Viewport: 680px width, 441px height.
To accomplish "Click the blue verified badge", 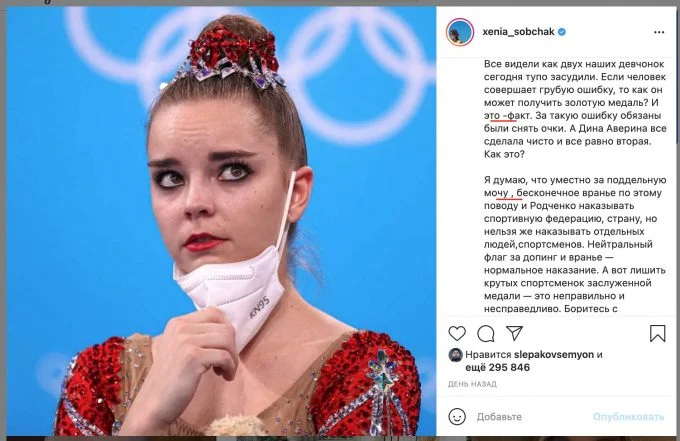I will (562, 32).
